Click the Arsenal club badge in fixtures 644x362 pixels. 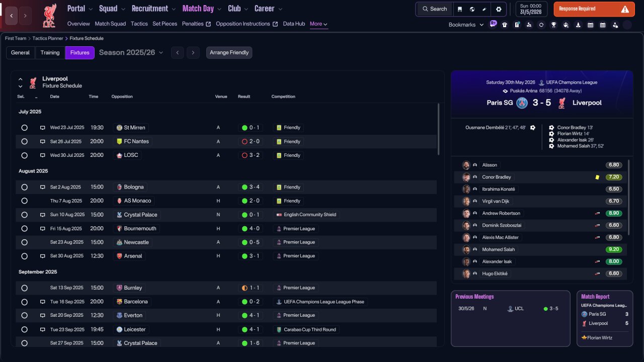119,256
